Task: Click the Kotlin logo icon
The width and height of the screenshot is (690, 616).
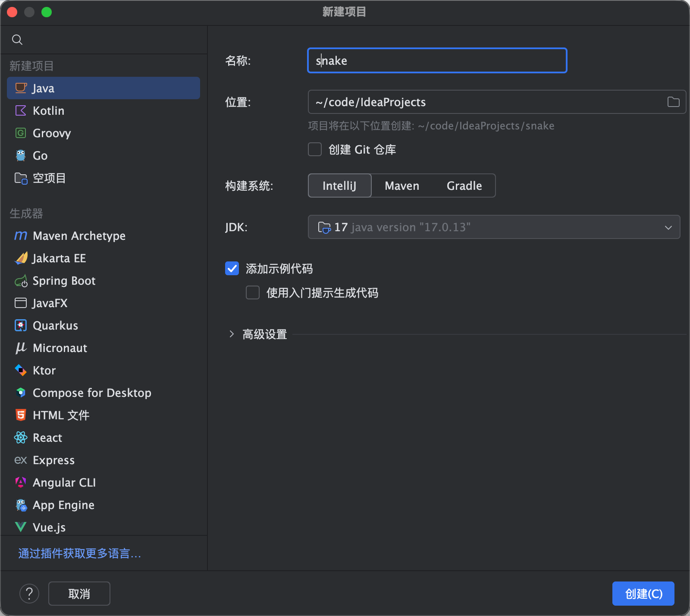Action: click(21, 110)
